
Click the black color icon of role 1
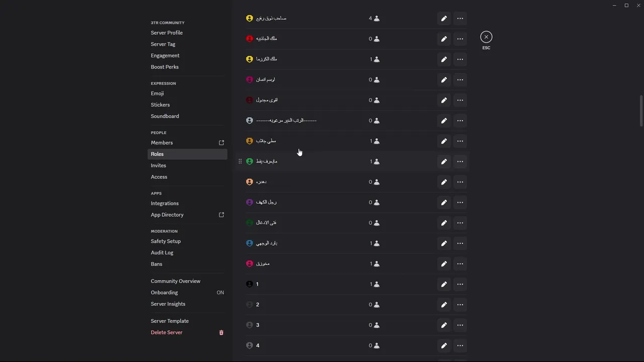[249, 284]
